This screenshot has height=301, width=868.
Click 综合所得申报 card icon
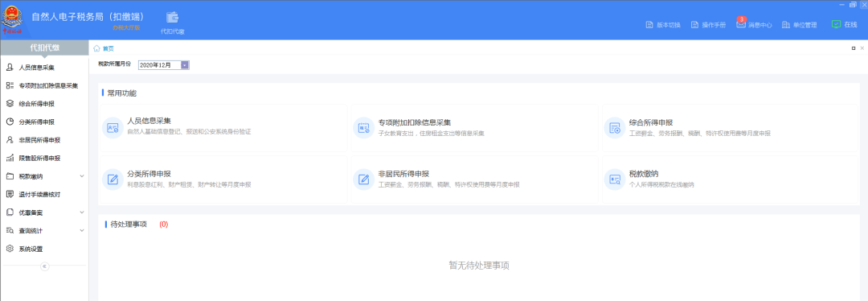(x=615, y=128)
